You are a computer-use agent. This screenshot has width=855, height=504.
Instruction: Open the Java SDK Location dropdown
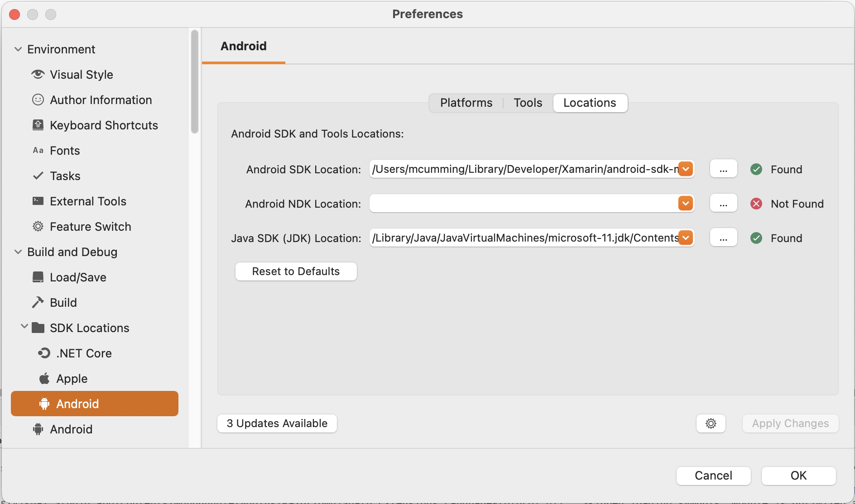click(685, 238)
